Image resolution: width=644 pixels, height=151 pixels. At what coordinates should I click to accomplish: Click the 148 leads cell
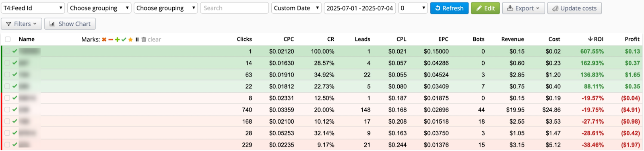365,110
